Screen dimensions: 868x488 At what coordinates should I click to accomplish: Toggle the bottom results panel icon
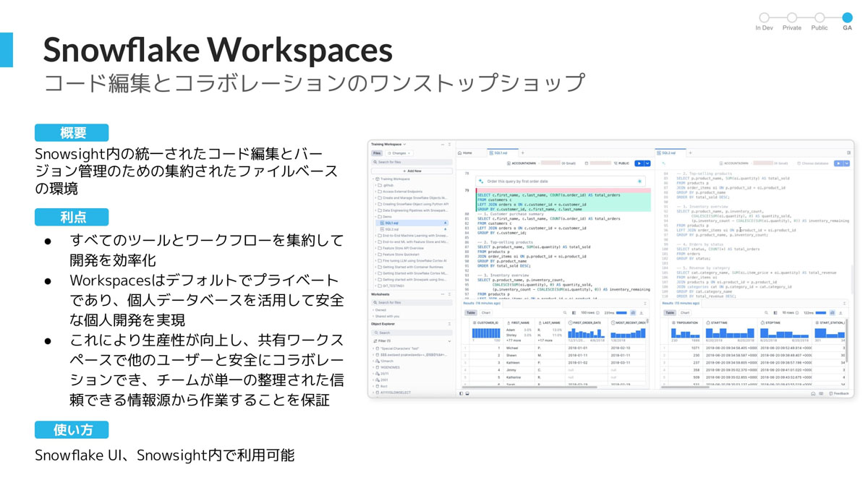click(468, 394)
